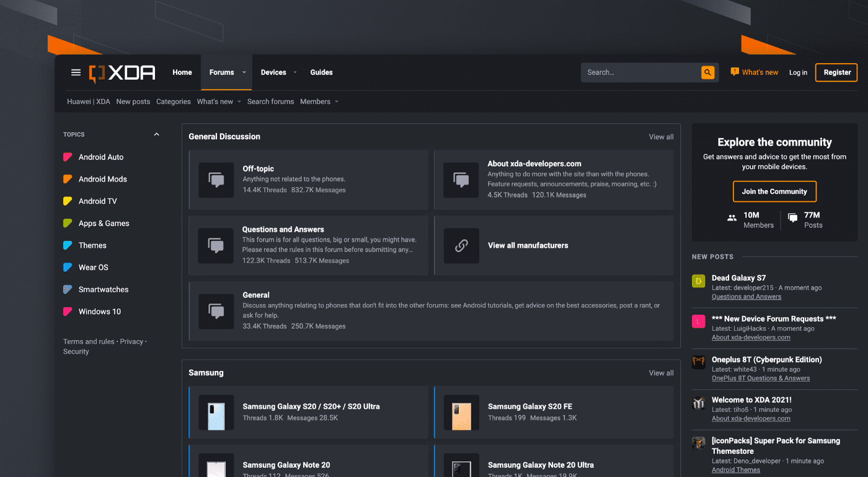Open the New posts sub-navigation link

click(133, 102)
